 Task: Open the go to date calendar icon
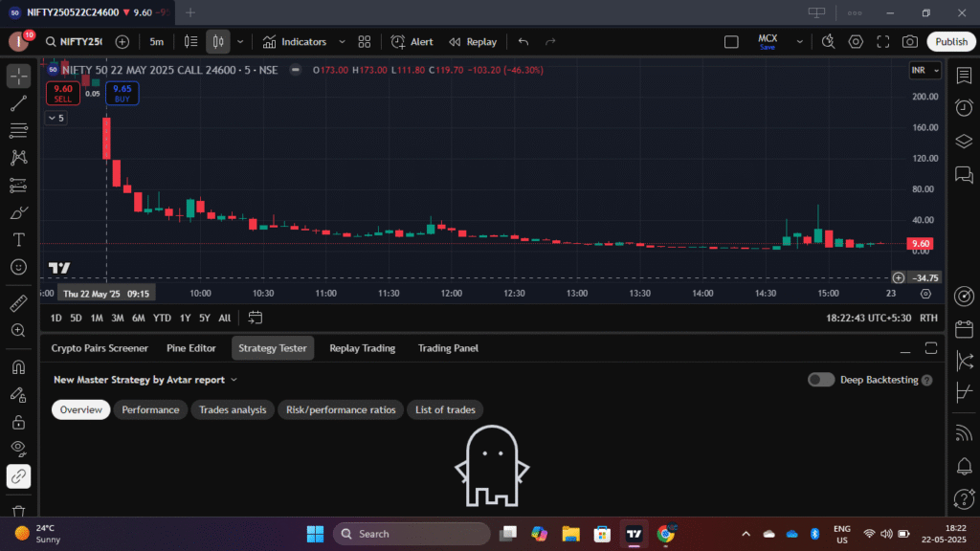(255, 318)
